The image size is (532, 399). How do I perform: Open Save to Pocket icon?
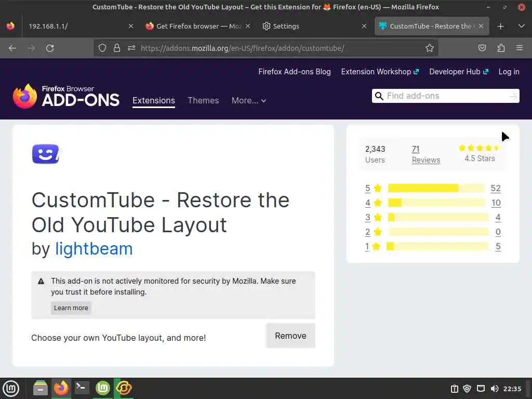coord(482,48)
